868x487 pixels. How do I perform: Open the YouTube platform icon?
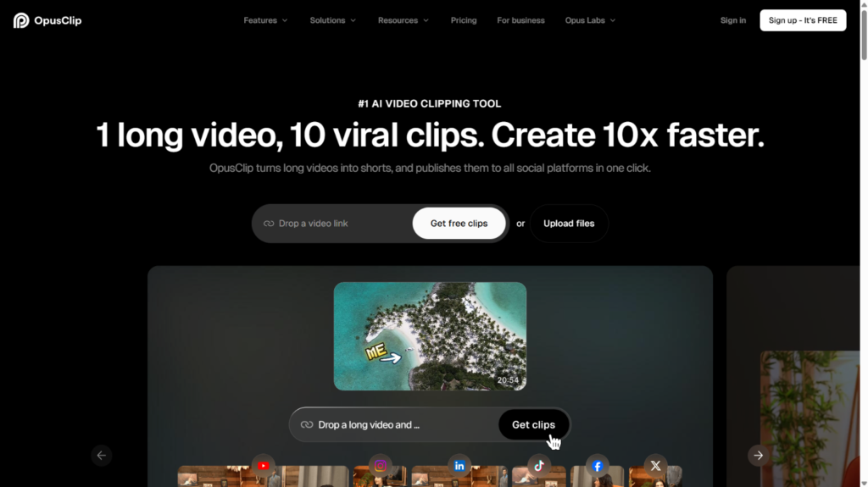point(264,466)
